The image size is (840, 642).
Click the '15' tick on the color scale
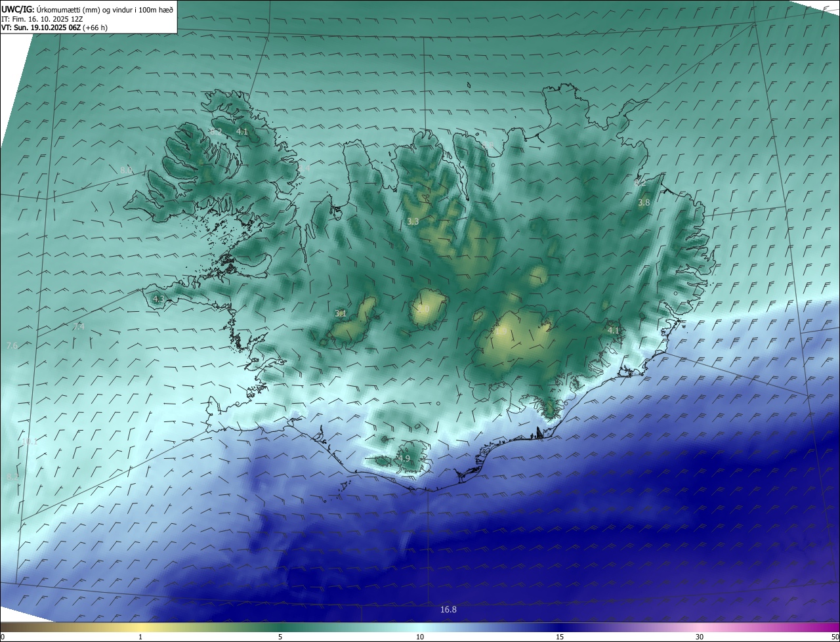(x=560, y=637)
